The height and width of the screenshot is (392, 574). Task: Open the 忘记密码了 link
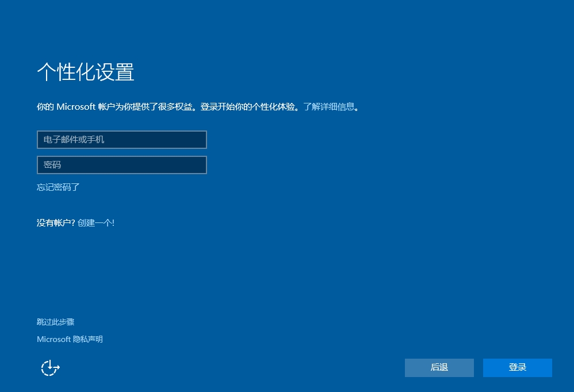[x=58, y=187]
